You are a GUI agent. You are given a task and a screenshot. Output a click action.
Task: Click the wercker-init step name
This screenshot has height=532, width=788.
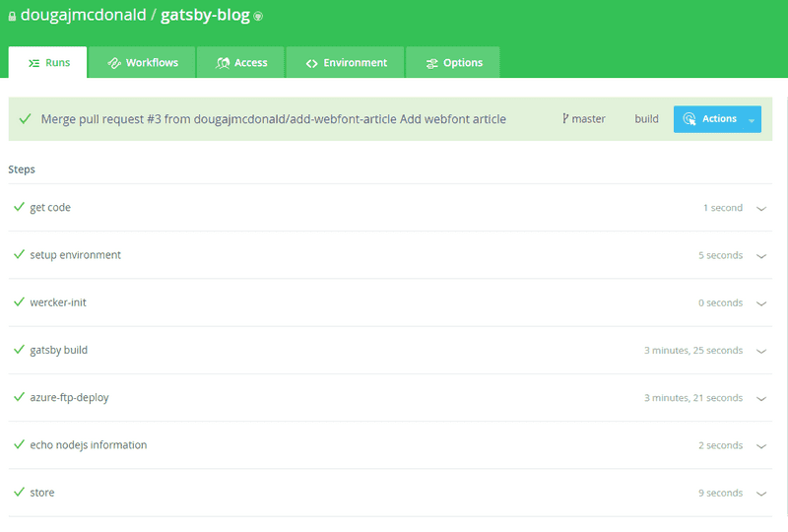pos(58,302)
